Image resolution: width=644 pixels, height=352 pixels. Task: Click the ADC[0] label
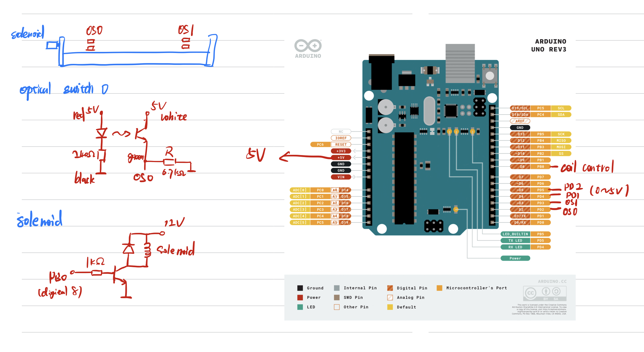point(300,190)
